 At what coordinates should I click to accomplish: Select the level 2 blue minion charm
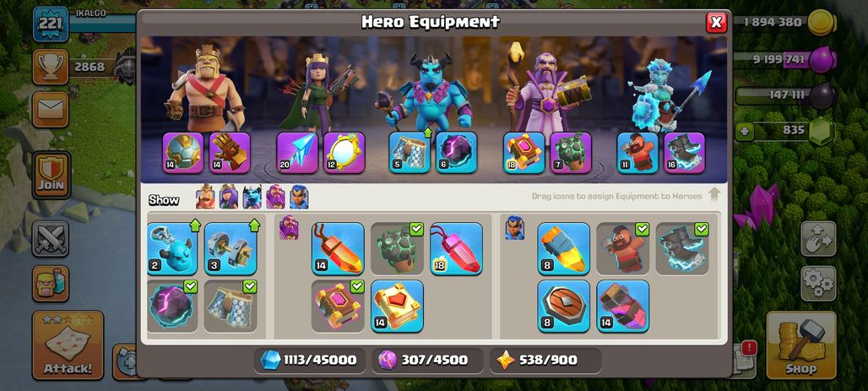(173, 248)
